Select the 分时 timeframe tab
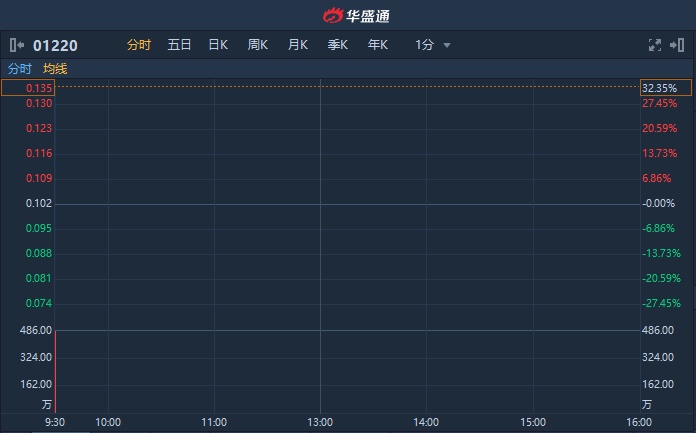This screenshot has height=433, width=696. tap(139, 45)
